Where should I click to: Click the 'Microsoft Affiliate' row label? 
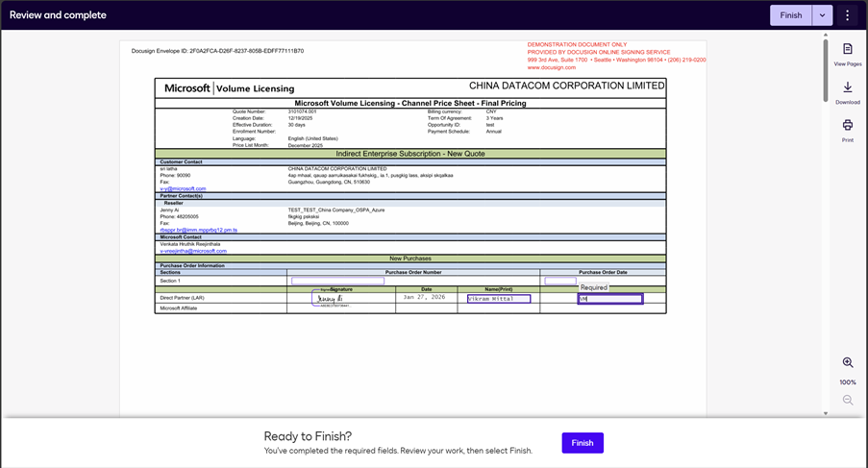pyautogui.click(x=178, y=308)
